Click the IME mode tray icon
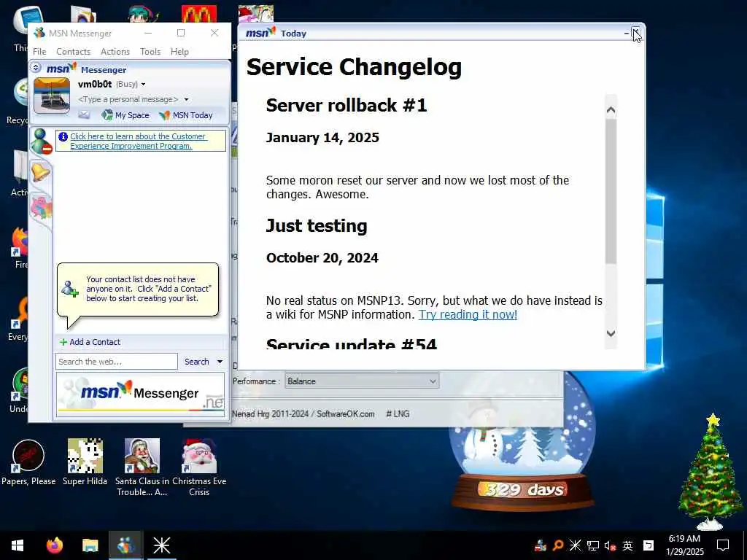The image size is (747, 560). 649,545
